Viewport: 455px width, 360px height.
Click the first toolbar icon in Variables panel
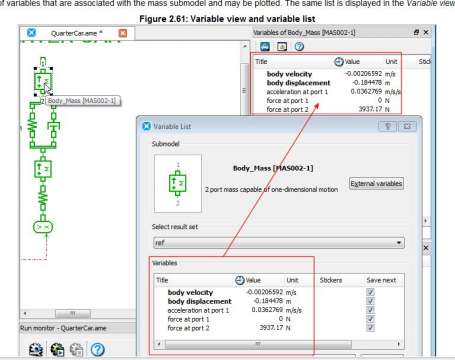pyautogui.click(x=265, y=46)
